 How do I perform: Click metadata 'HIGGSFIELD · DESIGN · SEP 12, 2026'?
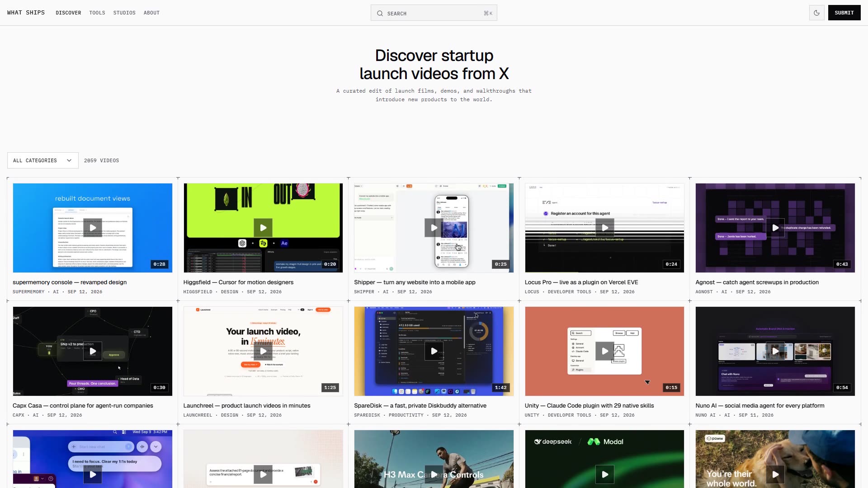coord(232,292)
